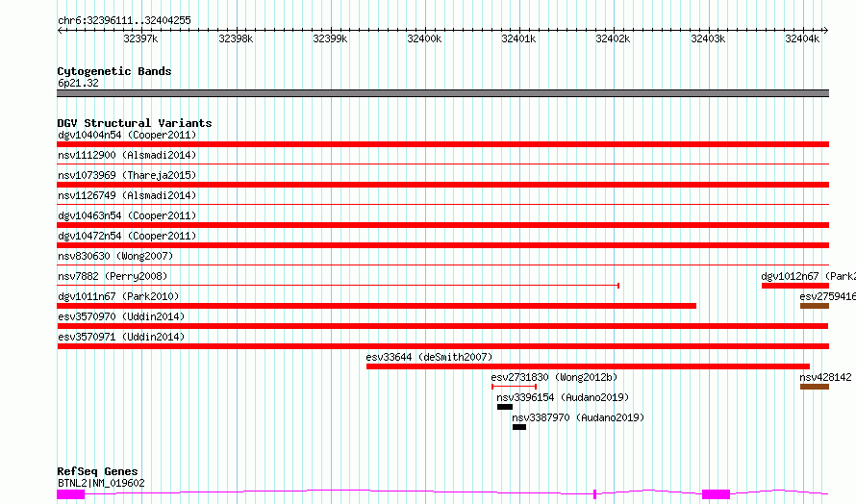
Task: Click the wide magenta BTNL2 exon near 32403k
Action: [716, 494]
